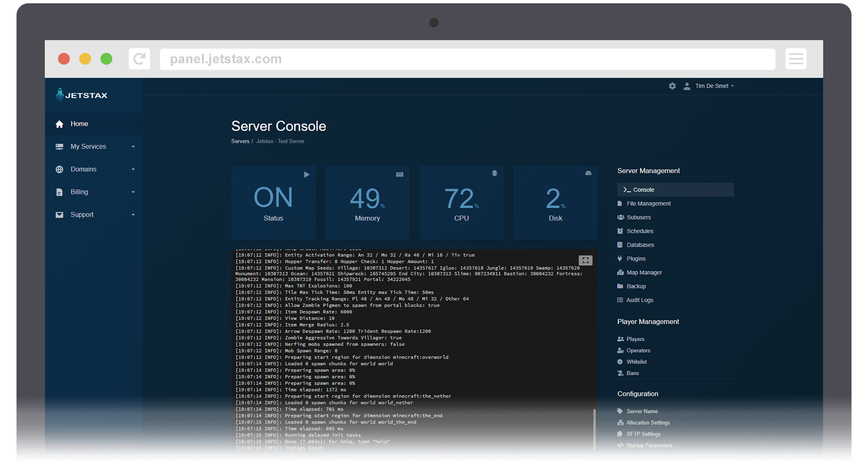Open the Databases link
The height and width of the screenshot is (472, 868).
tap(640, 244)
